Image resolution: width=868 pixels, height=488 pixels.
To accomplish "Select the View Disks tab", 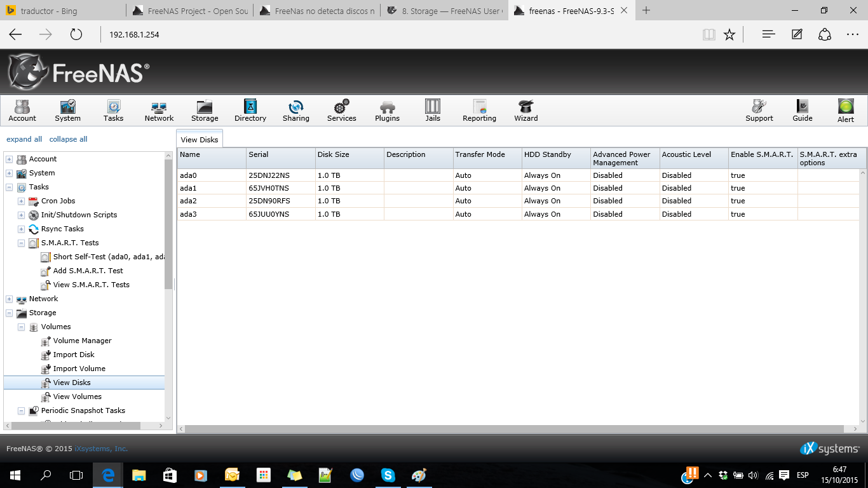I will (199, 140).
